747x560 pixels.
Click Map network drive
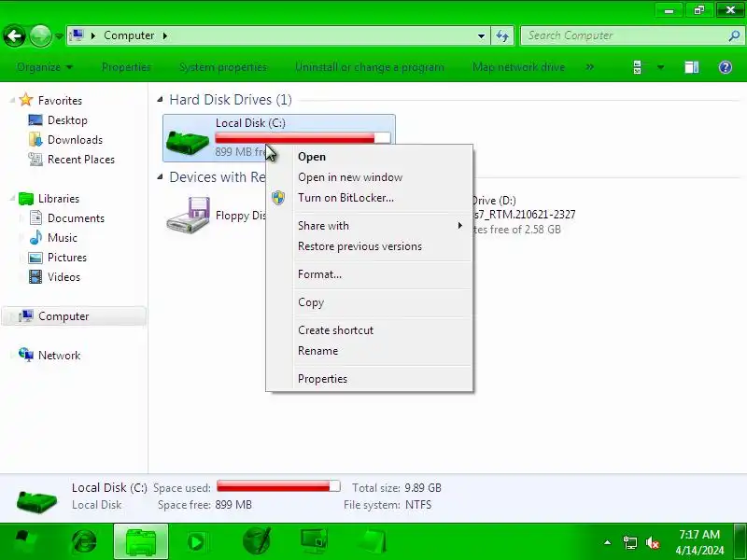(518, 67)
